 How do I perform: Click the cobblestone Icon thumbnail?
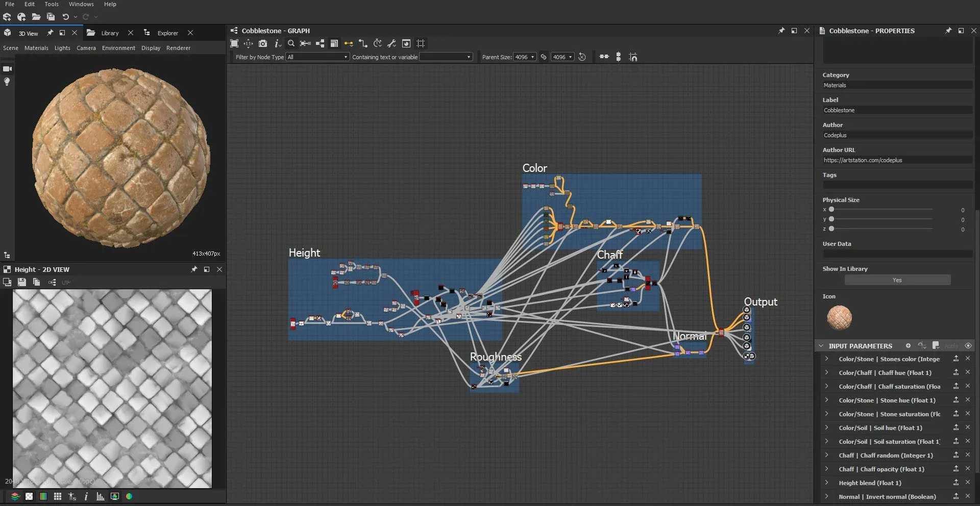[839, 317]
